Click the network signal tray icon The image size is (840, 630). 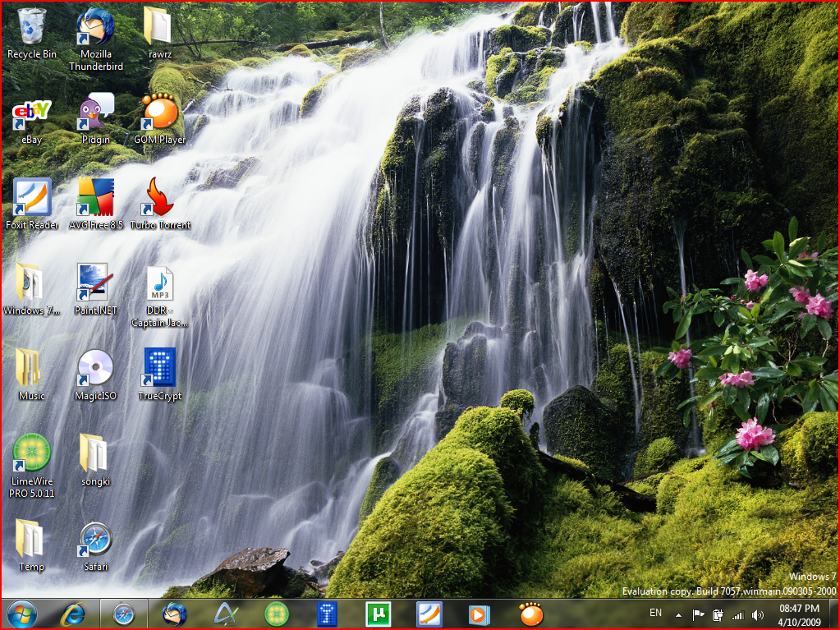(737, 614)
